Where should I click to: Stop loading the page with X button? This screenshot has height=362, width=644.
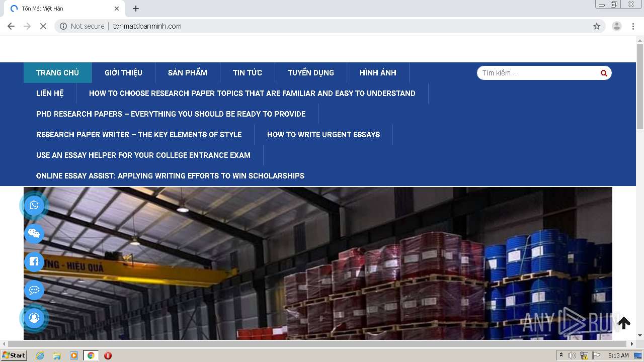tap(43, 26)
